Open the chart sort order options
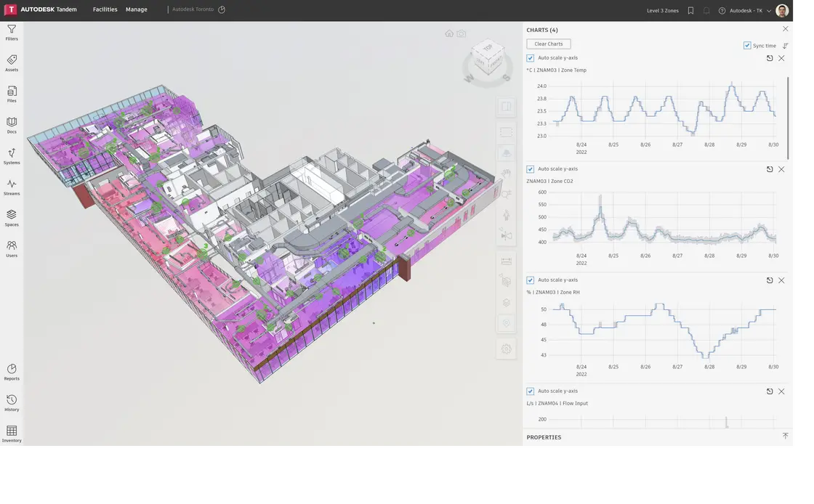 [x=785, y=46]
